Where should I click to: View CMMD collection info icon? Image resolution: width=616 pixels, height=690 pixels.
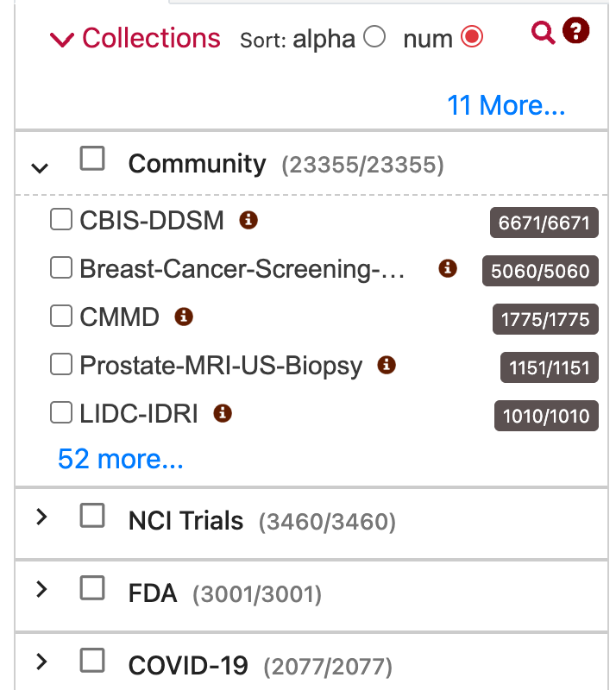tap(184, 317)
